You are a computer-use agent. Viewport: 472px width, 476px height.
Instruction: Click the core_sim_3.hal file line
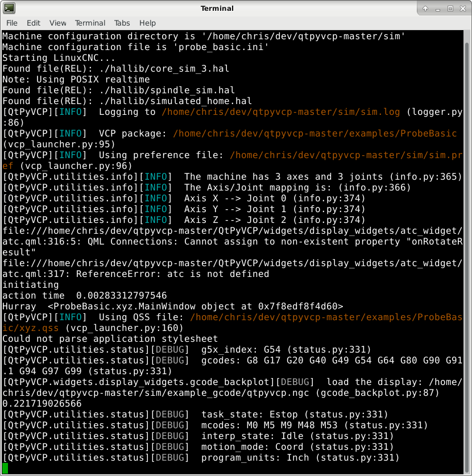click(115, 69)
